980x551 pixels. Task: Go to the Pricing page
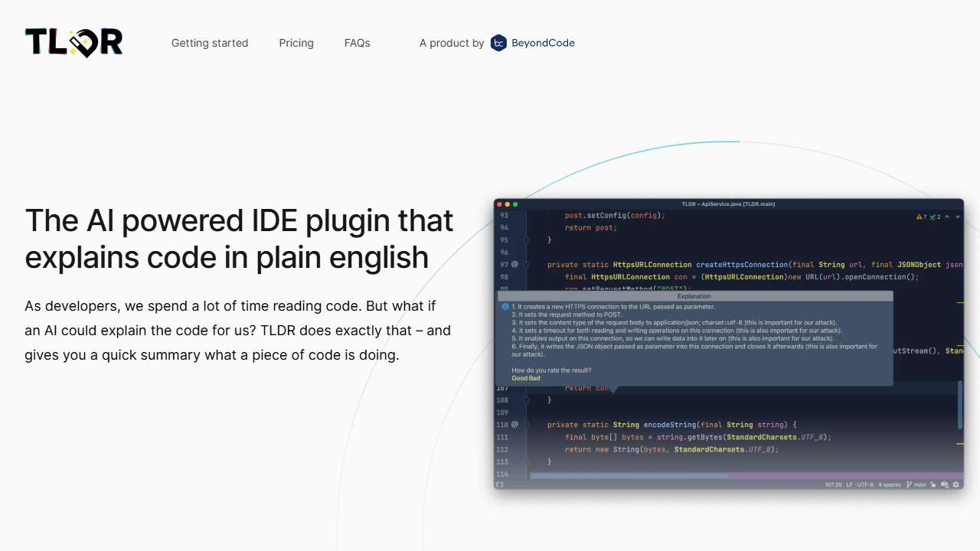pos(296,43)
